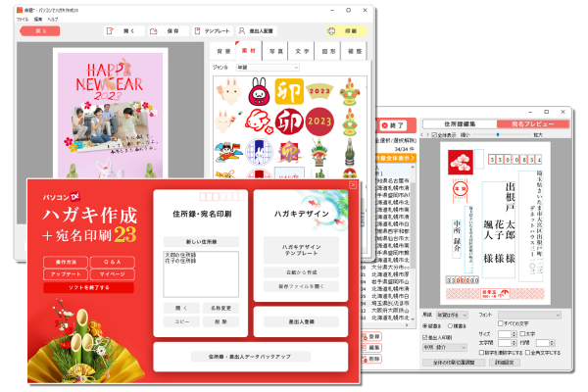The image size is (588, 392).
Task: Click the 新しい住所録 button
Action: coord(199,240)
